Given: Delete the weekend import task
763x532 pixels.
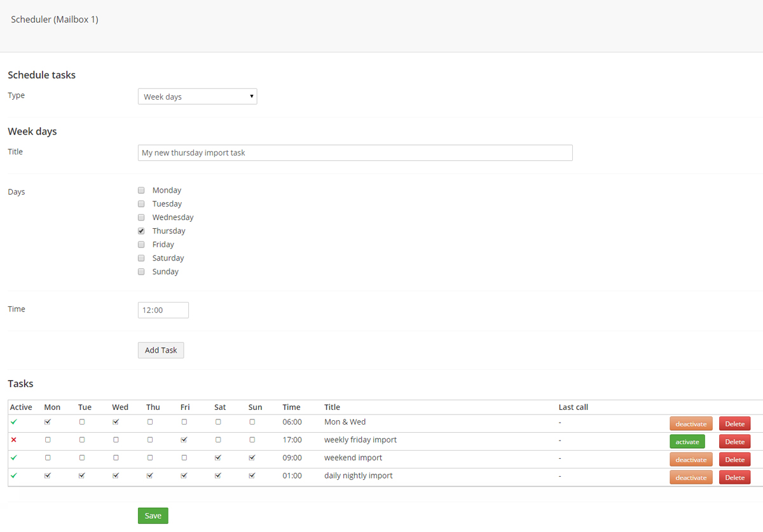Looking at the screenshot, I should [x=735, y=460].
